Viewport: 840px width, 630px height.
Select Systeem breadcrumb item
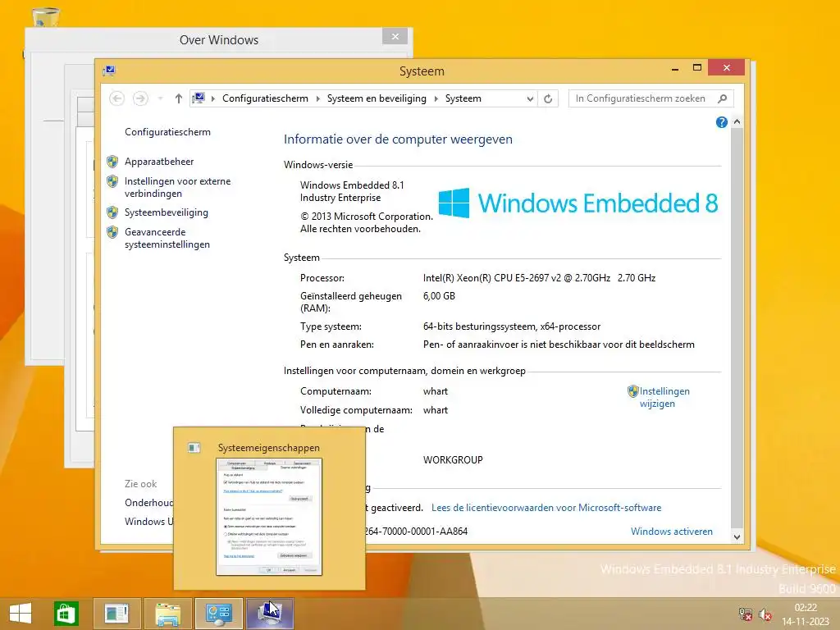[x=463, y=98]
